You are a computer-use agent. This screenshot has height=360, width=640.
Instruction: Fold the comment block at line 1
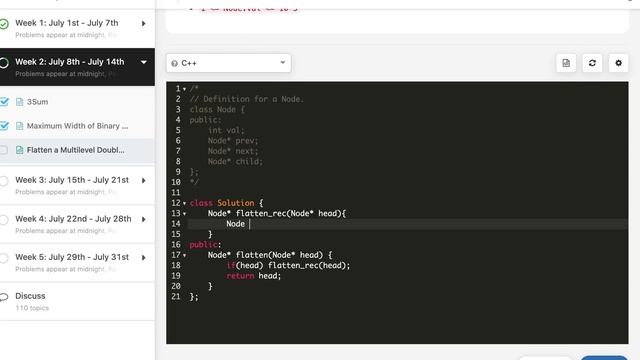pos(184,89)
